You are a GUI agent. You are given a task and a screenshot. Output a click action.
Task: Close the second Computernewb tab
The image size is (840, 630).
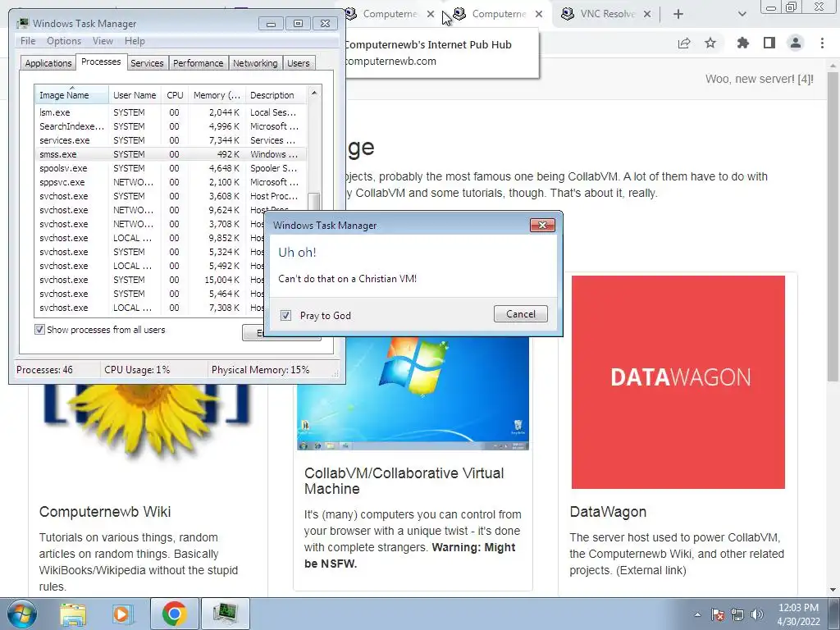pos(539,15)
